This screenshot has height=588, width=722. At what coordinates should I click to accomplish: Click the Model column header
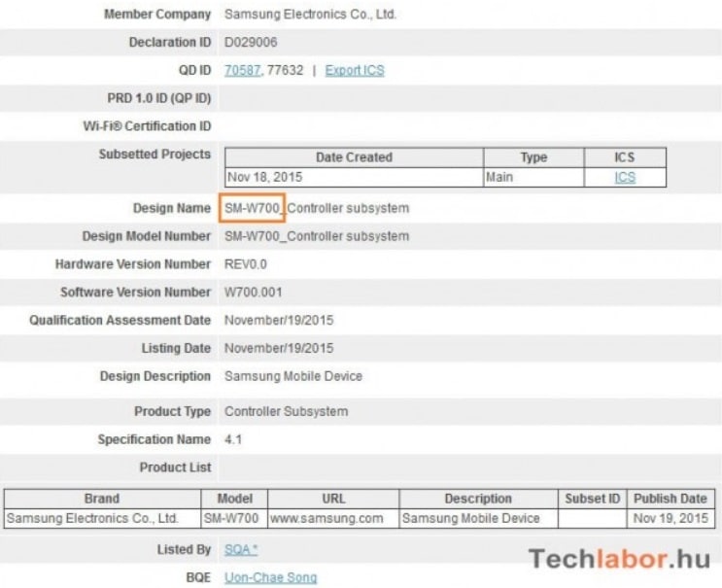tap(234, 499)
